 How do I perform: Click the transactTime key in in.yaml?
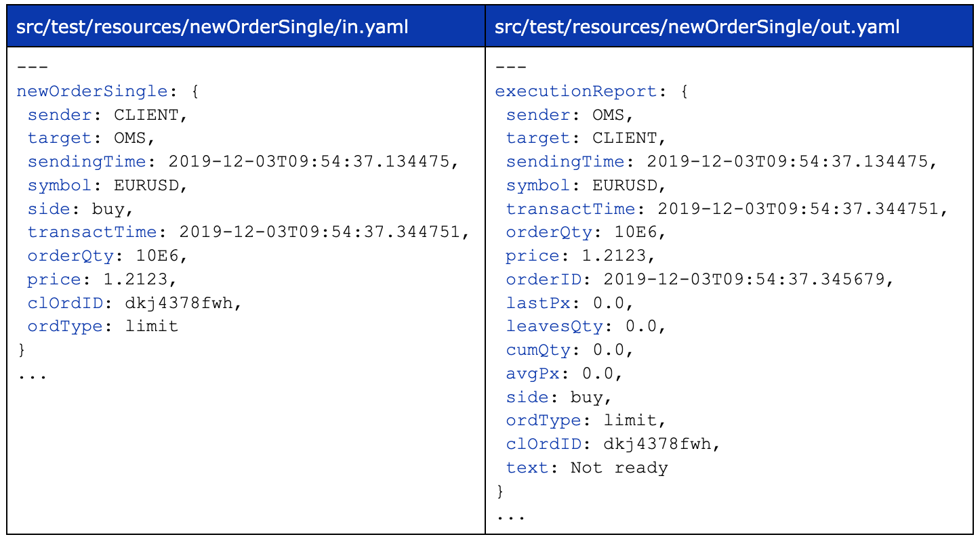click(92, 232)
